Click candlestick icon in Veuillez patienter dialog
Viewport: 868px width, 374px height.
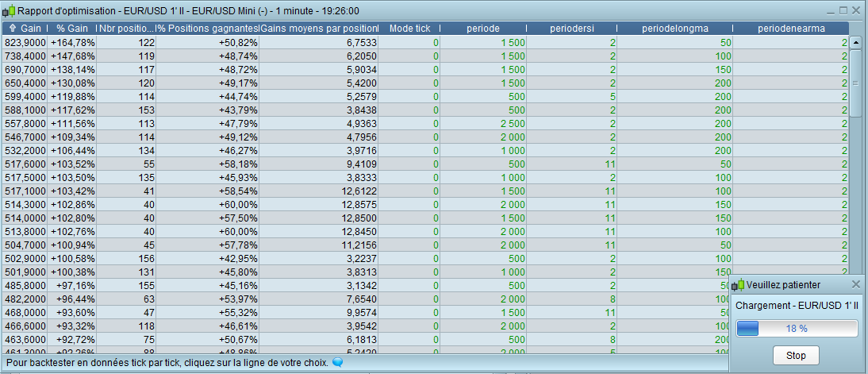pyautogui.click(x=738, y=284)
